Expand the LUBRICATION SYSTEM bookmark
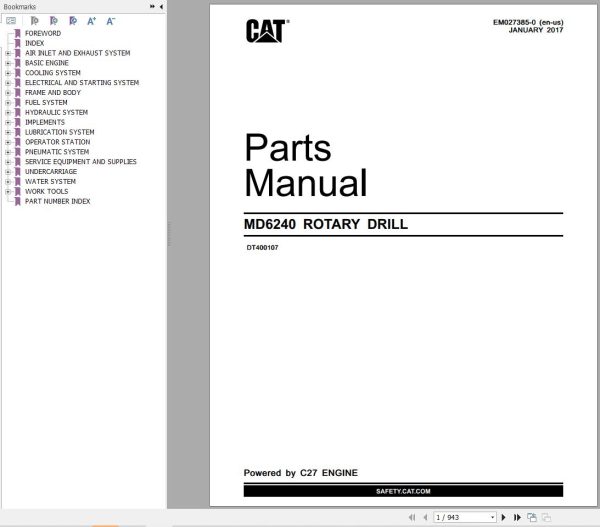This screenshot has height=527, width=600. click(8, 132)
